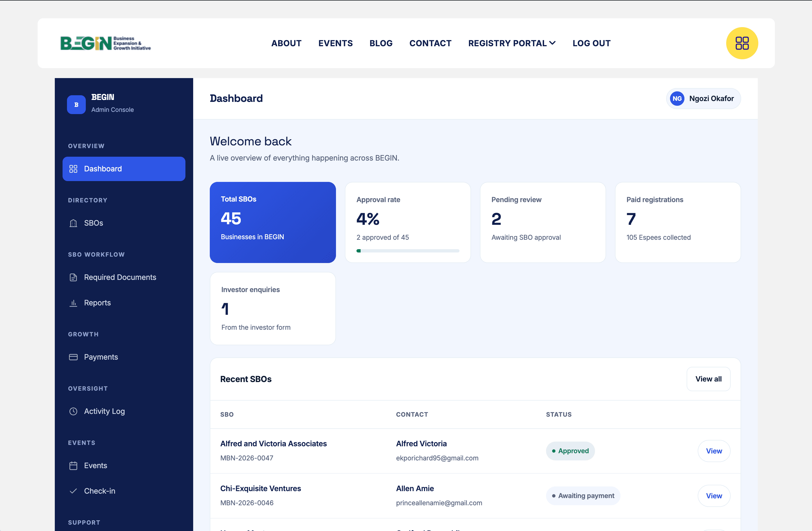Click the Alfred Victoria contact name
The height and width of the screenshot is (531, 812).
[421, 444]
